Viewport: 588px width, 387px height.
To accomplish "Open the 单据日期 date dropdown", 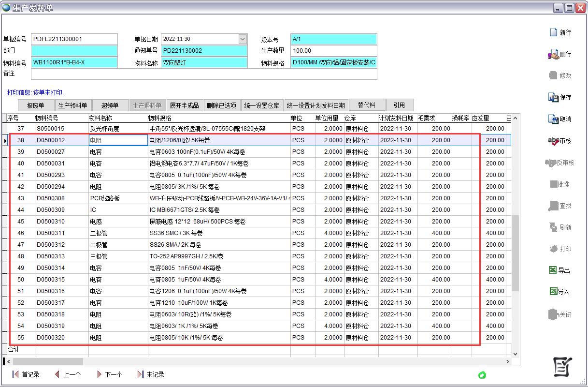I will pos(243,39).
